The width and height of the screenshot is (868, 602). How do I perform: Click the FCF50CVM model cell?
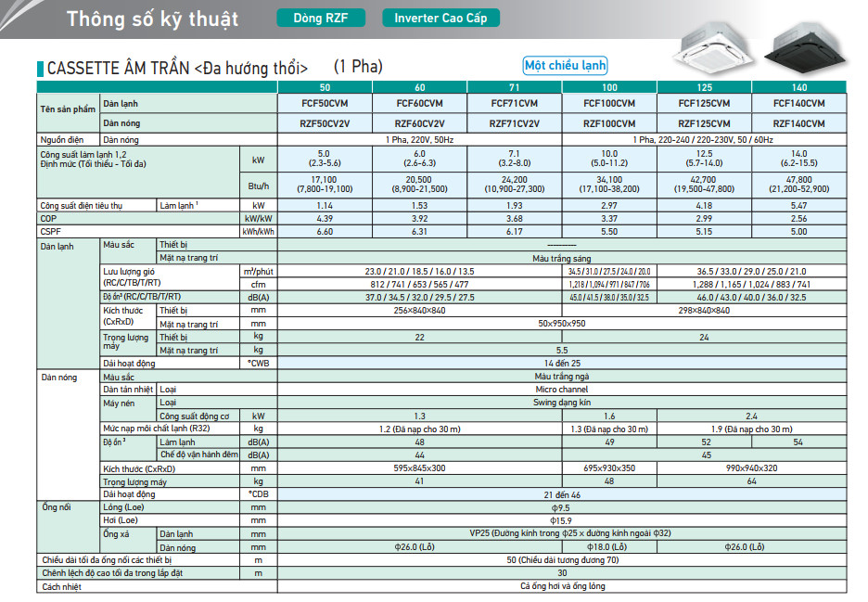point(325,103)
